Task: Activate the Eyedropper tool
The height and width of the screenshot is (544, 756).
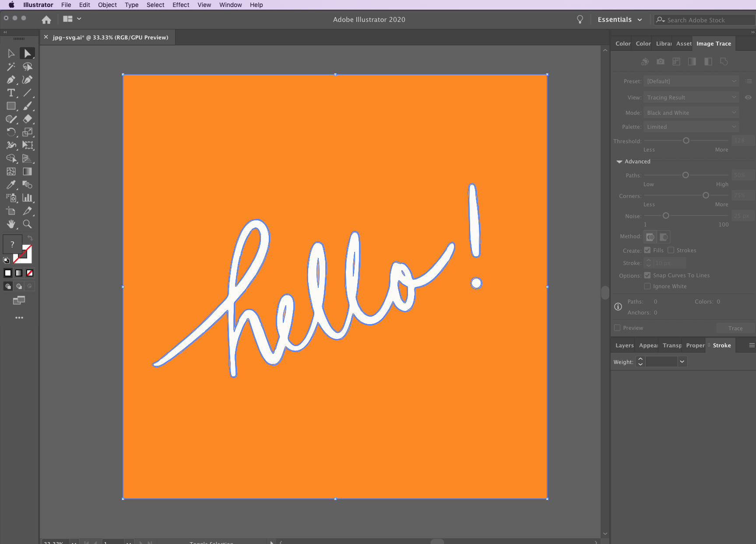Action: pos(11,185)
